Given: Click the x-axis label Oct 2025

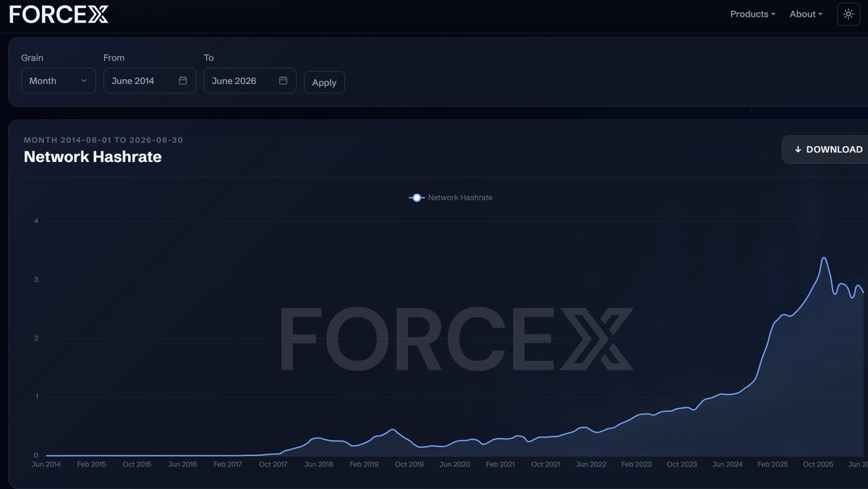Looking at the screenshot, I should point(819,464).
